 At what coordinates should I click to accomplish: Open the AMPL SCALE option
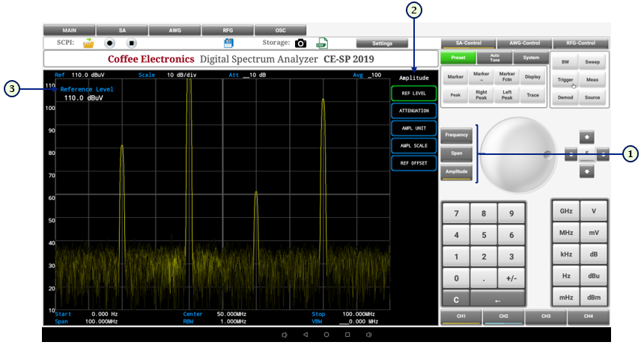pyautogui.click(x=414, y=145)
